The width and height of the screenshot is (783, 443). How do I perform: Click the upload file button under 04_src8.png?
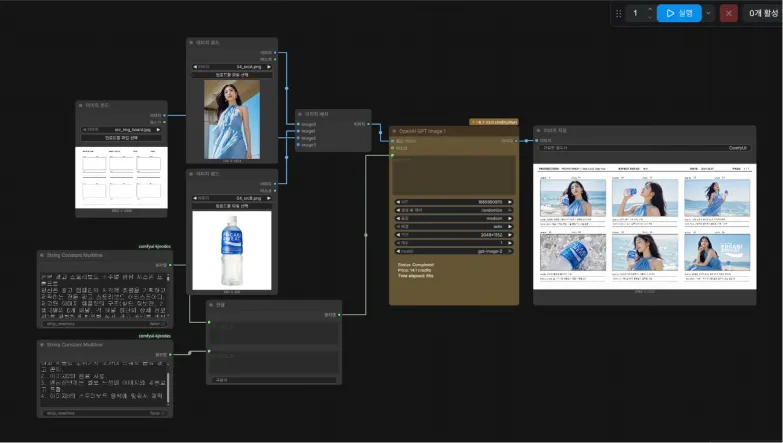(232, 206)
